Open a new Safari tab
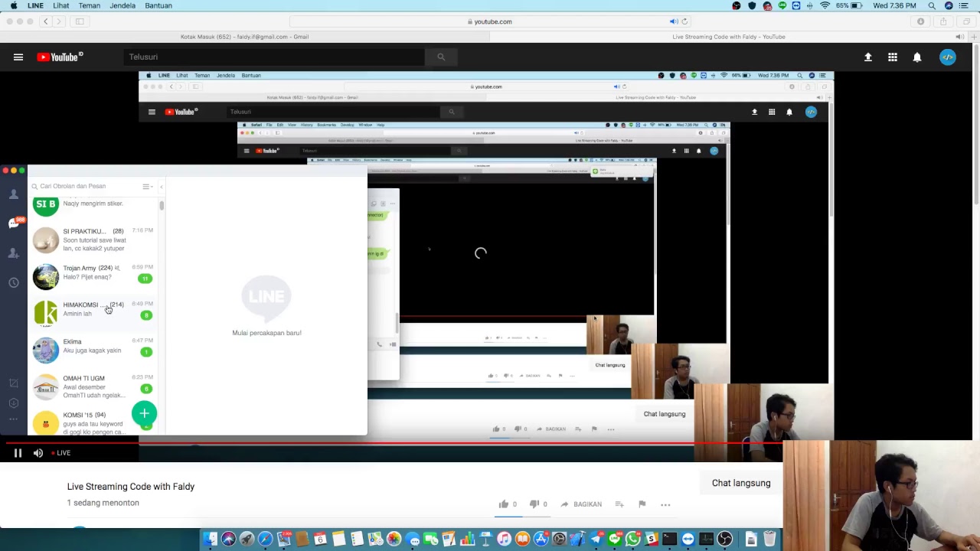 click(975, 37)
